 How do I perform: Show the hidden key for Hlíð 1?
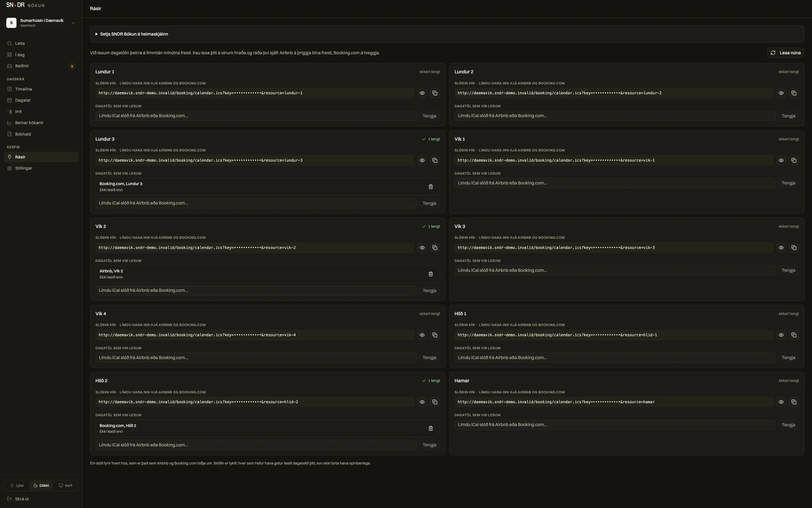coord(781,335)
